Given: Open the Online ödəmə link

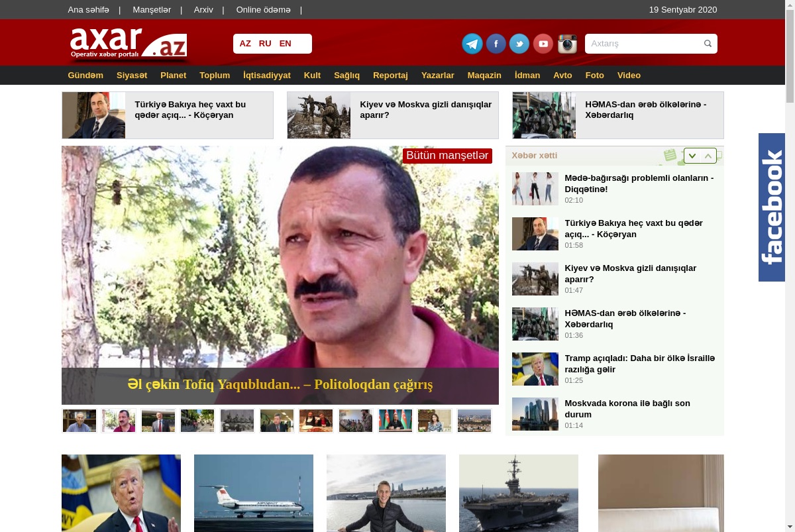Looking at the screenshot, I should pos(263,10).
